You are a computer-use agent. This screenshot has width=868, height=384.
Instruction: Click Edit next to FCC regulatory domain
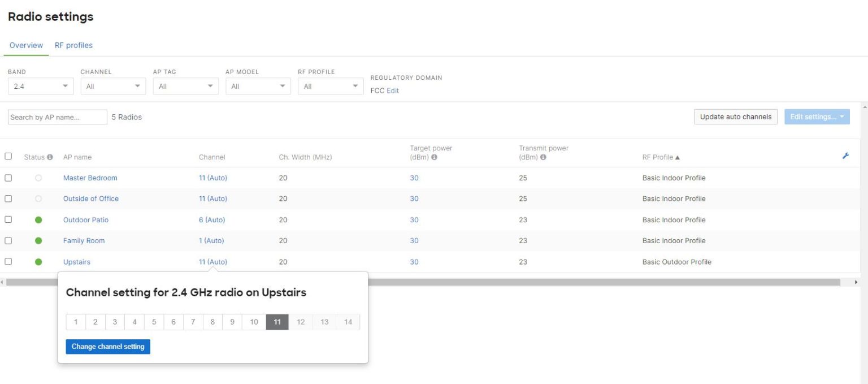tap(392, 90)
